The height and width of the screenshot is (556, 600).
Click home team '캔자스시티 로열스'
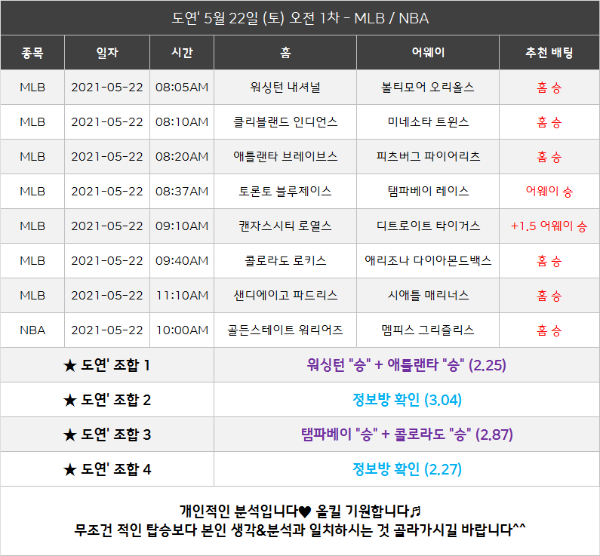coord(285,226)
